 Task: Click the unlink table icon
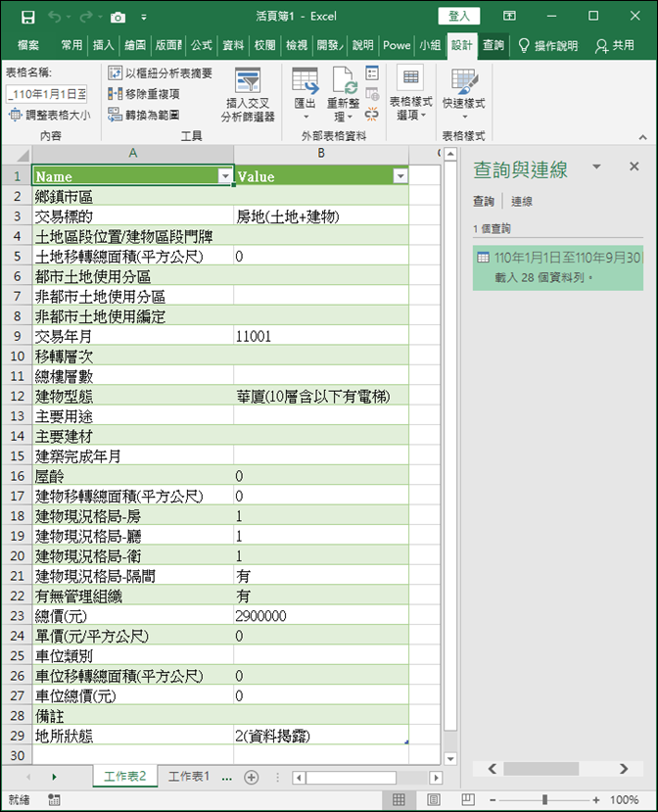tap(372, 114)
